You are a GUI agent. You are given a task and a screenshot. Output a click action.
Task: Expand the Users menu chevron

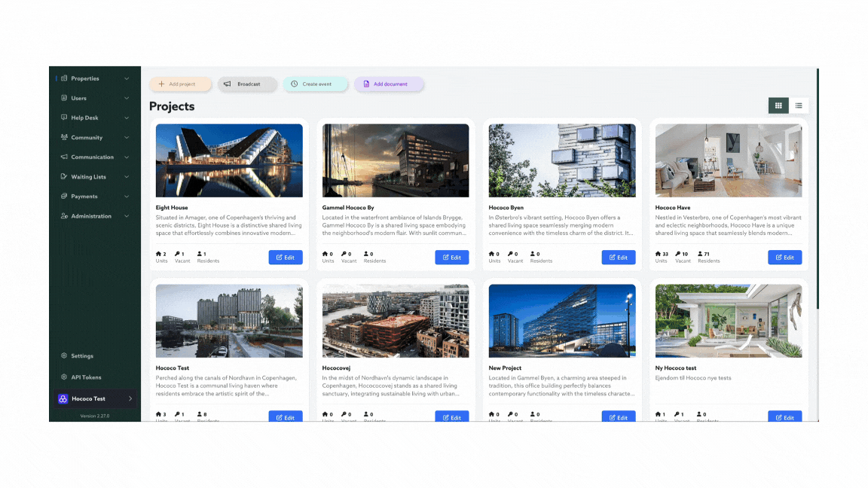click(x=127, y=98)
